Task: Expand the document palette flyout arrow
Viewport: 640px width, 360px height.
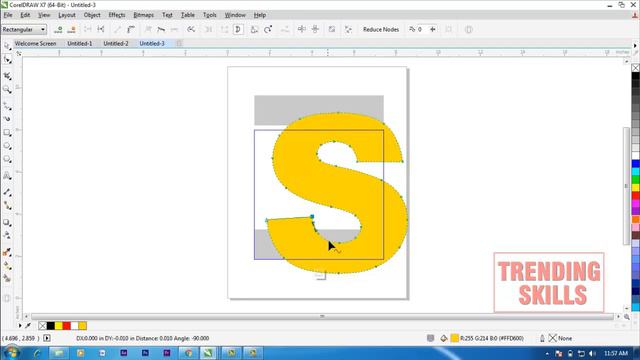Action: pos(20,326)
